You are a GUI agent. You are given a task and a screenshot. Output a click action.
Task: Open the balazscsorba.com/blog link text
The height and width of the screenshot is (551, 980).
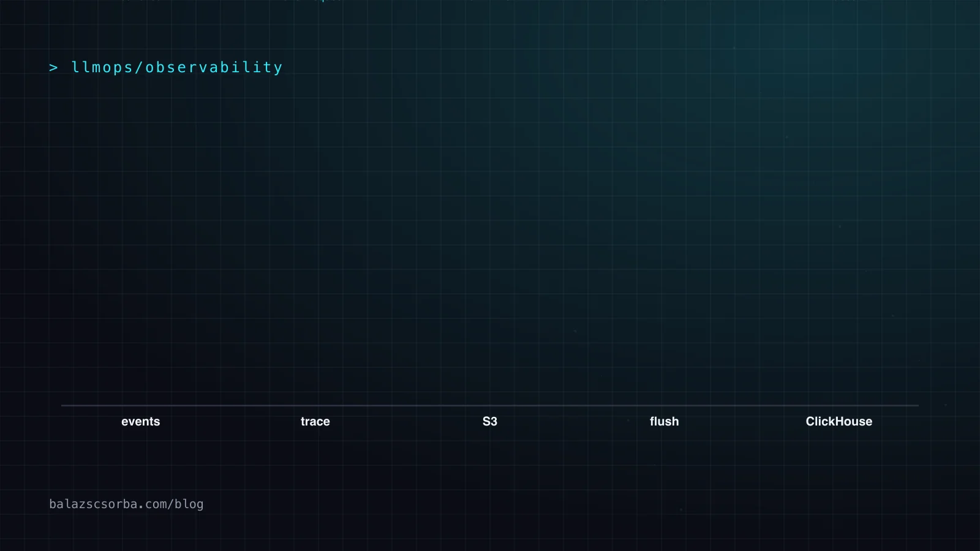pyautogui.click(x=126, y=504)
